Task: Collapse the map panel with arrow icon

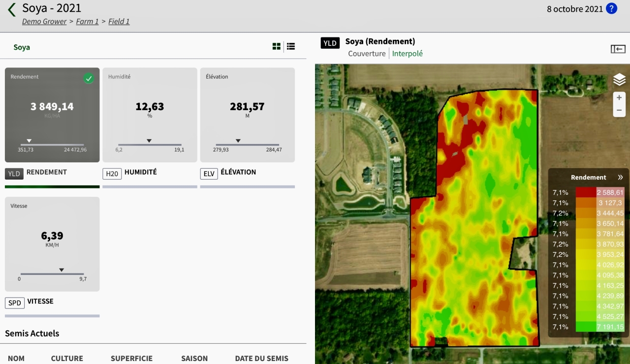Action: click(x=618, y=49)
